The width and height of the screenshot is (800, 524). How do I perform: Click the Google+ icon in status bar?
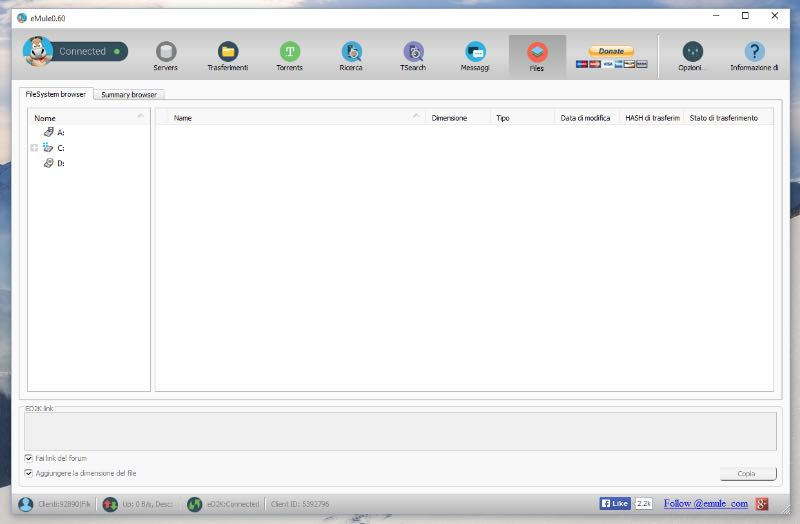[762, 503]
